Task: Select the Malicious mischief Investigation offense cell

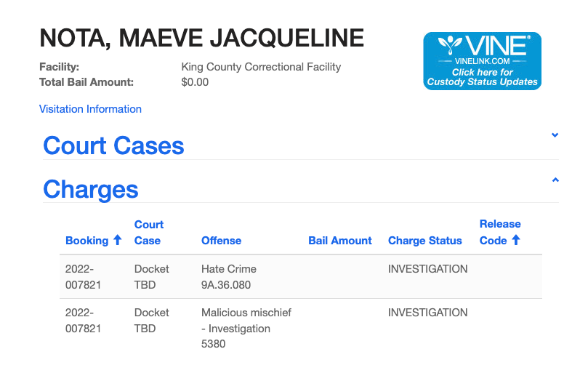Action: tap(246, 328)
